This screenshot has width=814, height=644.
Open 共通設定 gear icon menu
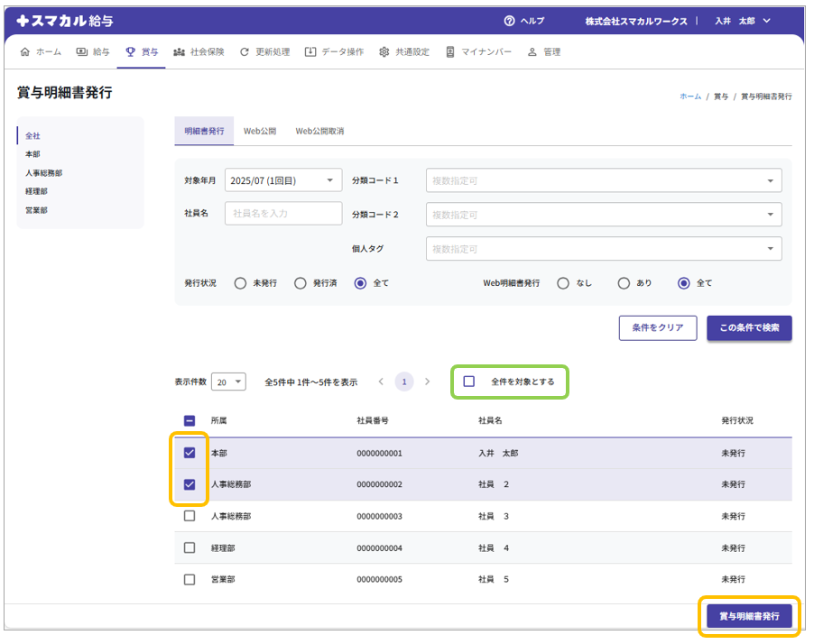[384, 52]
